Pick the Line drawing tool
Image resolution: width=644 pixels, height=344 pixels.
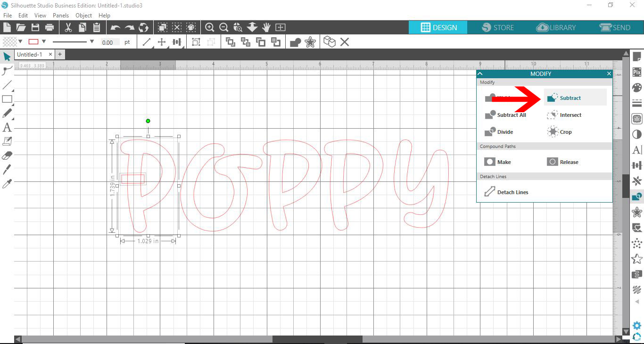(x=7, y=85)
